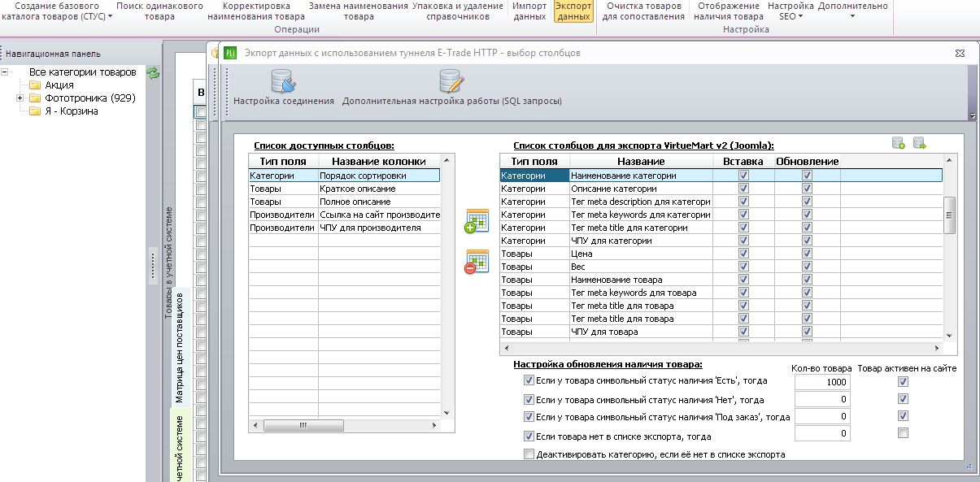Open Очистка товаров для сопоставления
Image resolution: width=980 pixels, height=482 pixels.
tap(643, 11)
